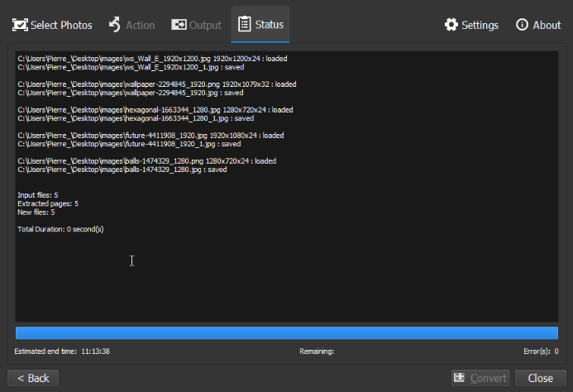Click the blue conversion progress bar
The height and width of the screenshot is (392, 573).
[x=286, y=333]
